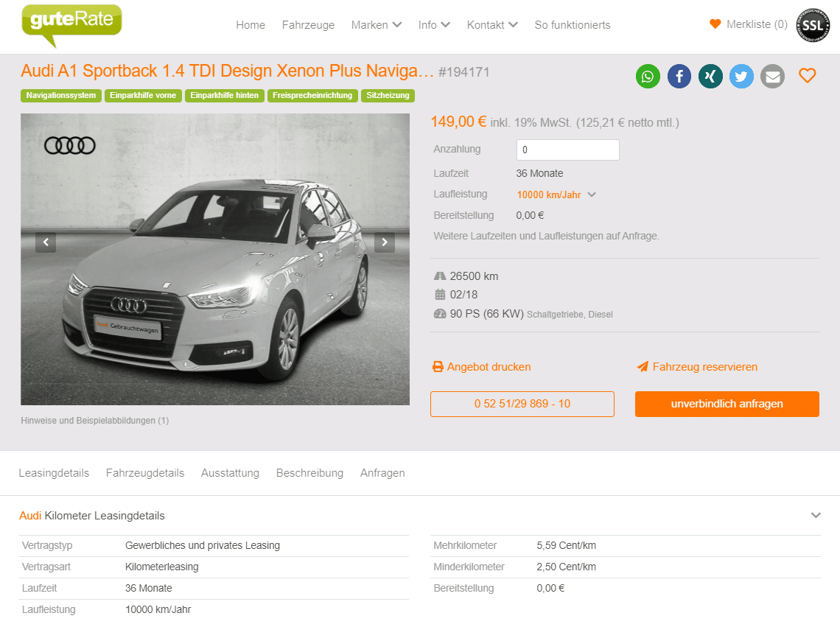The height and width of the screenshot is (627, 840).
Task: Switch to the Fahrzeugdetails tab
Action: [145, 473]
